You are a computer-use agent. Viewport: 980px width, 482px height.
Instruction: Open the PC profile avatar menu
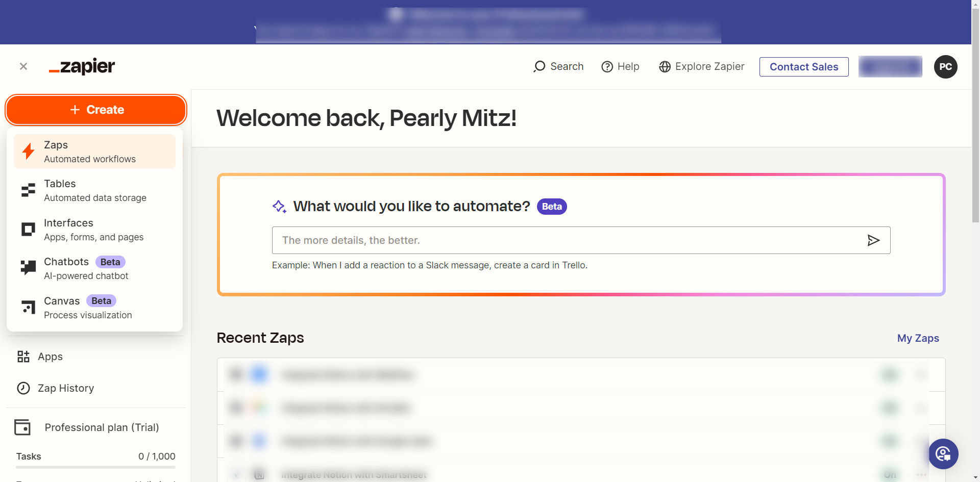coord(945,67)
